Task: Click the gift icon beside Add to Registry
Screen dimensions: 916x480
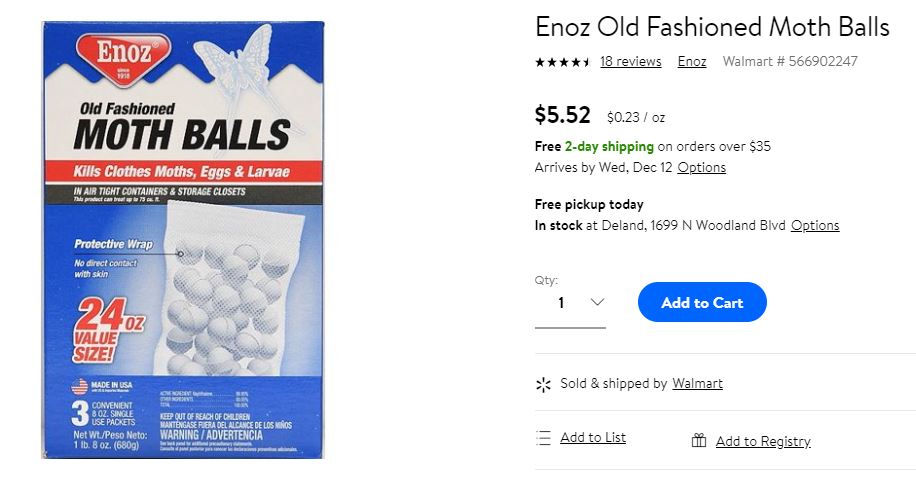Action: [x=699, y=440]
